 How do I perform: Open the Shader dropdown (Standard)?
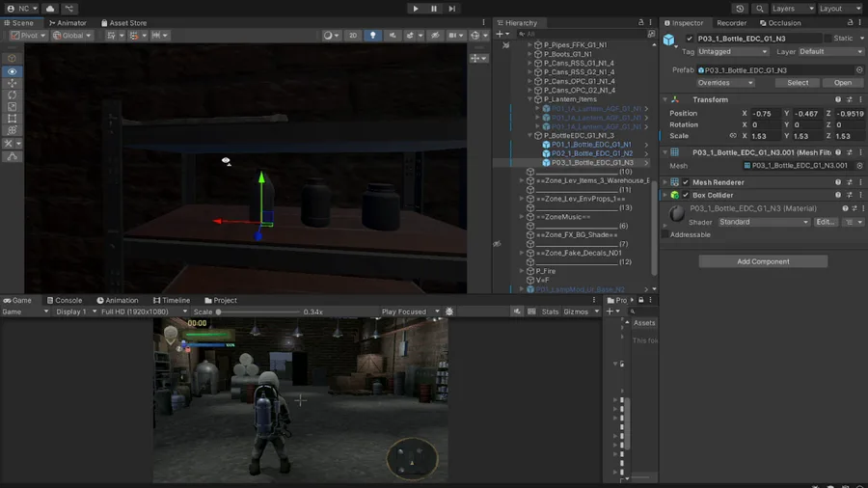tap(764, 222)
